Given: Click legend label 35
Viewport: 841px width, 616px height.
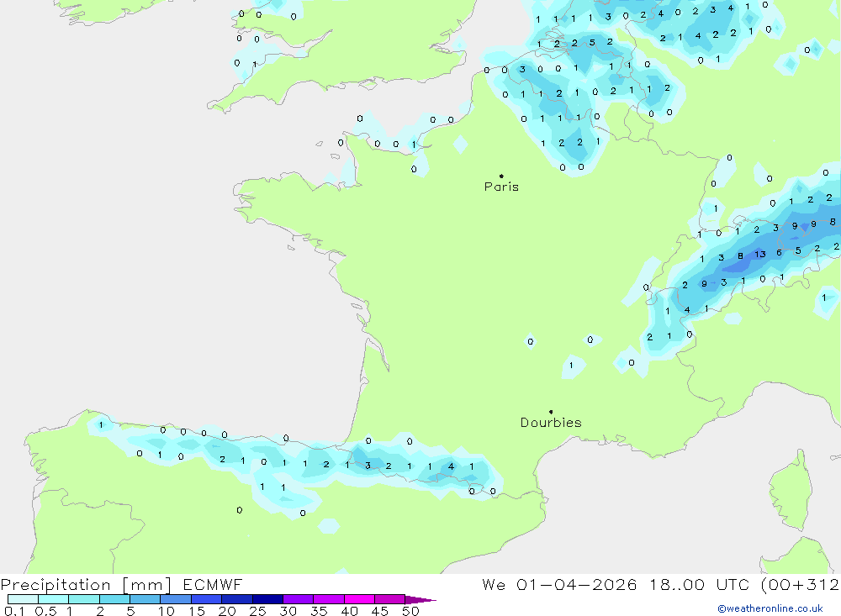Looking at the screenshot, I should click(319, 611).
